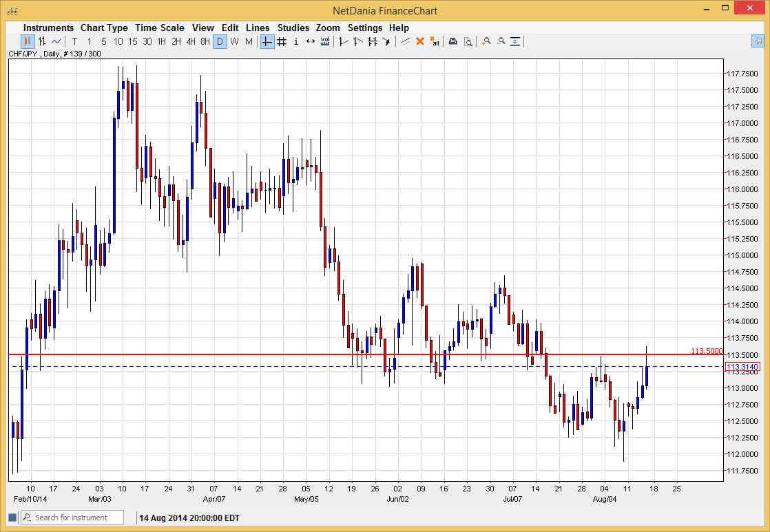The width and height of the screenshot is (770, 532).
Task: Open the Zoom menu
Action: pos(328,28)
